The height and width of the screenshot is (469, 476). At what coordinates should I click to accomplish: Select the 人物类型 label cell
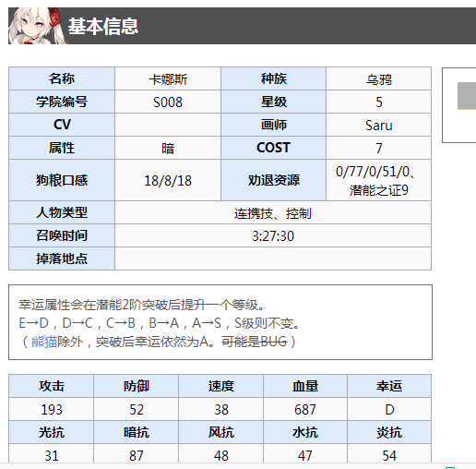point(62,212)
